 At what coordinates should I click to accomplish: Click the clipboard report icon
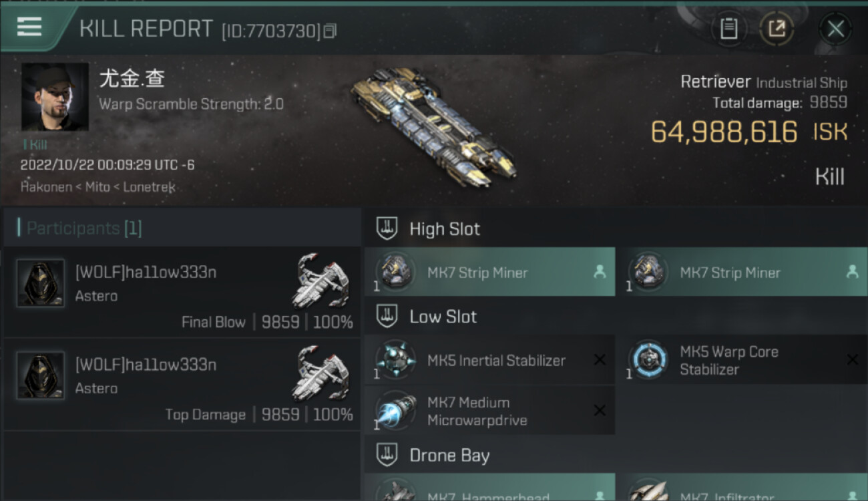tap(728, 29)
